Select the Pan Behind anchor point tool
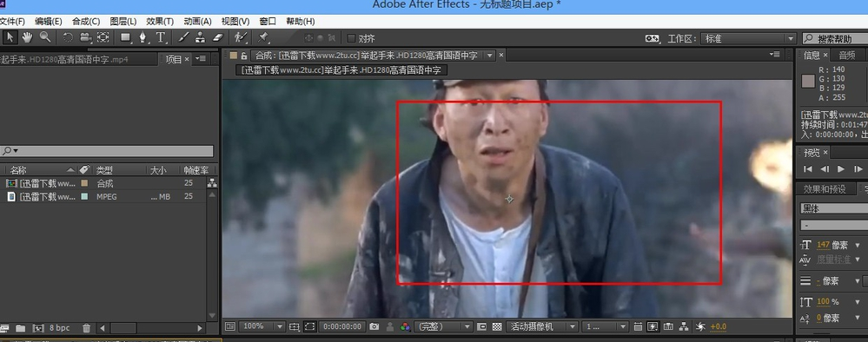The width and height of the screenshot is (868, 342). [x=103, y=37]
